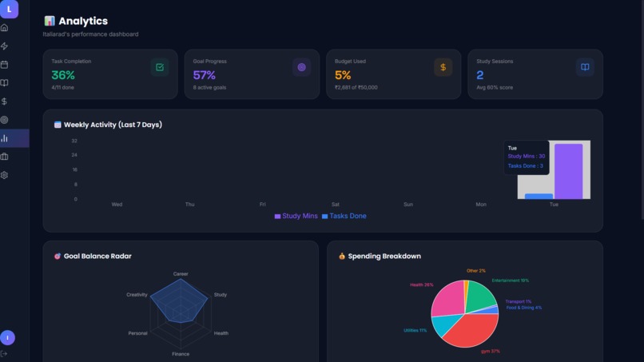
Task: Click the 5% Budget Used value
Action: click(x=343, y=75)
